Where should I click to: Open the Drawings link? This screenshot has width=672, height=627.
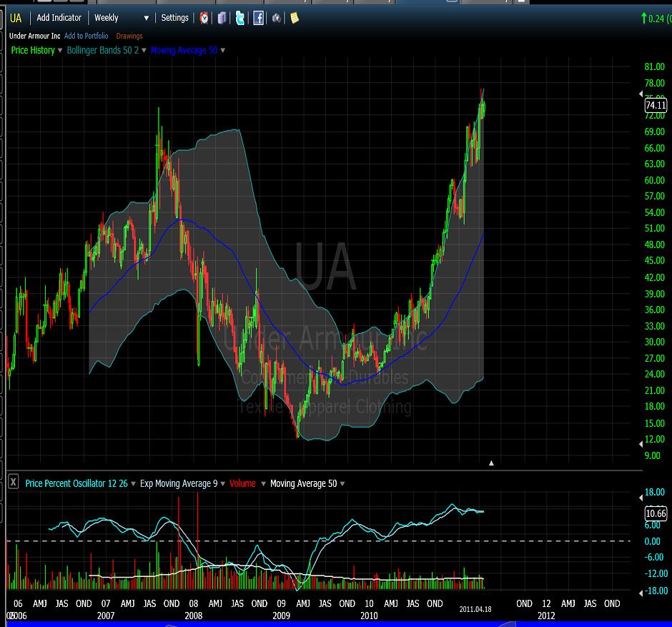point(129,36)
